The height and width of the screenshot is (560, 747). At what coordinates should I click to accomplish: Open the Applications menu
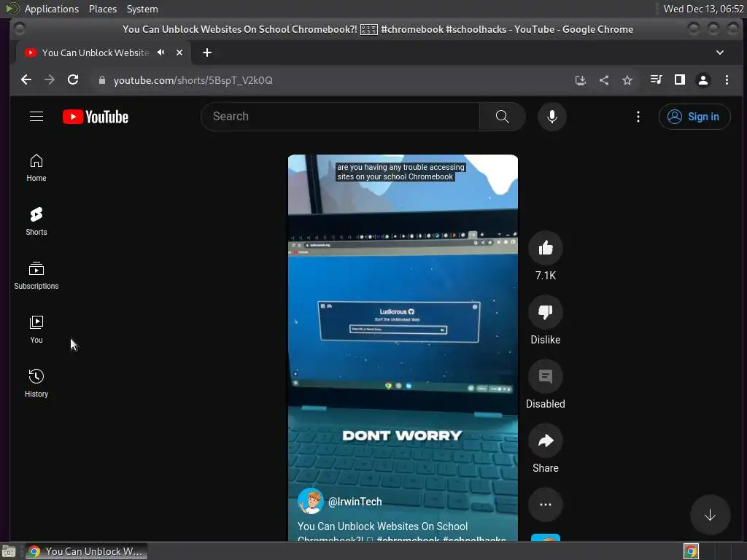pos(52,9)
